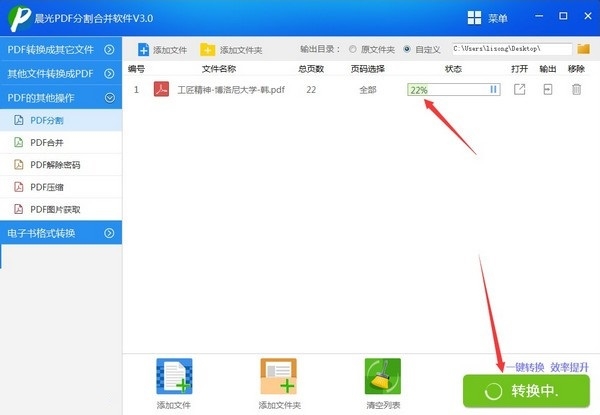
Task: Click the large bottom 添加文件夹 icon
Action: pos(279,376)
